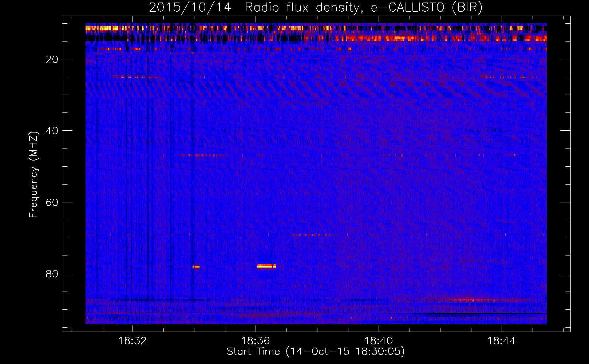Click the 18:44 time tick label
589x364 pixels.
click(502, 341)
